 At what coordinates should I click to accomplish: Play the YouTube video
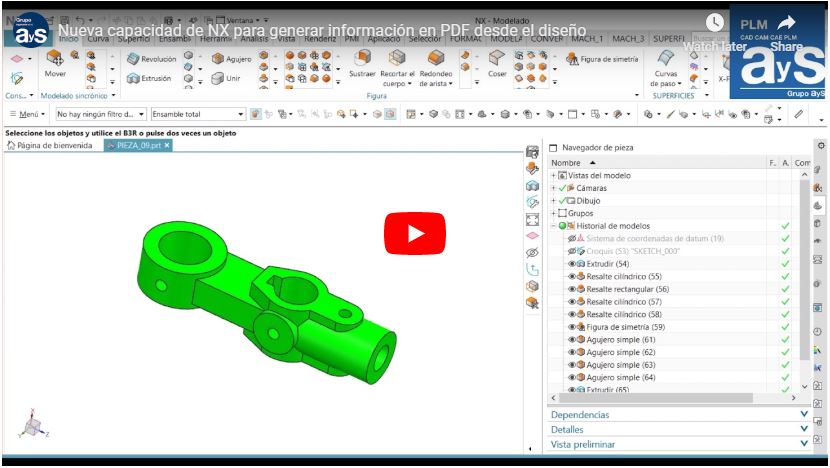414,233
